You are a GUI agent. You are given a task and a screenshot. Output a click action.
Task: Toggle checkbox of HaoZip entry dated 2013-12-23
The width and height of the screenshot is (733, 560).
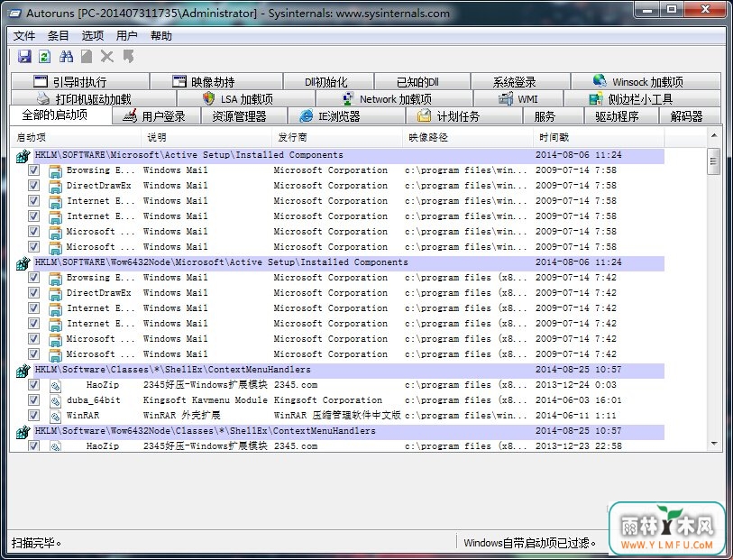[x=33, y=445]
